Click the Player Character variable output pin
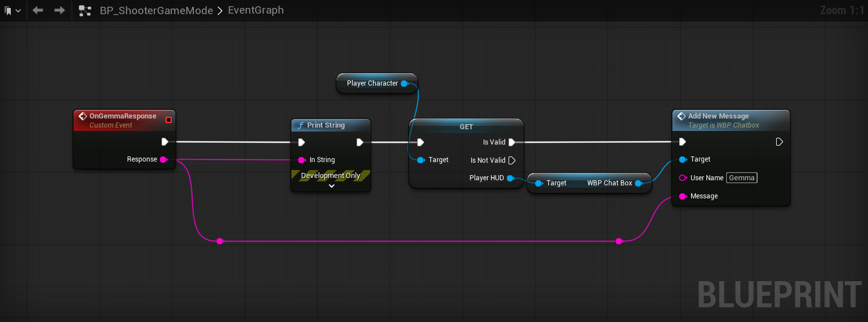The image size is (868, 322). click(x=404, y=83)
